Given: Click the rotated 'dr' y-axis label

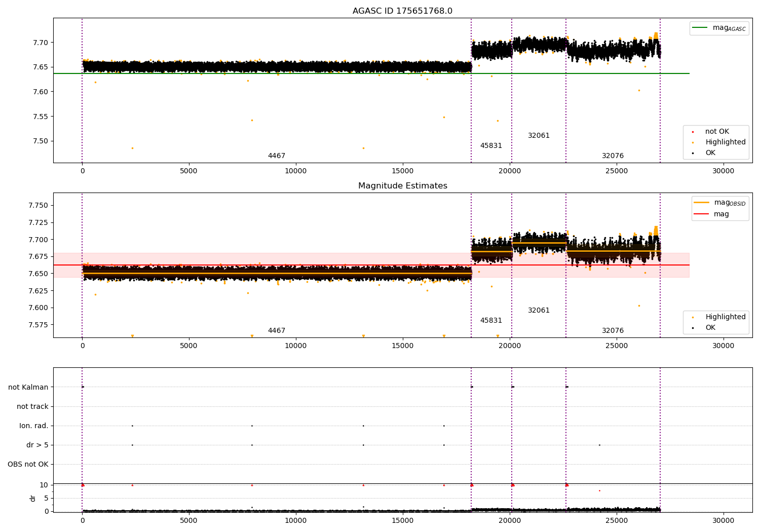Looking at the screenshot, I should (x=33, y=498).
